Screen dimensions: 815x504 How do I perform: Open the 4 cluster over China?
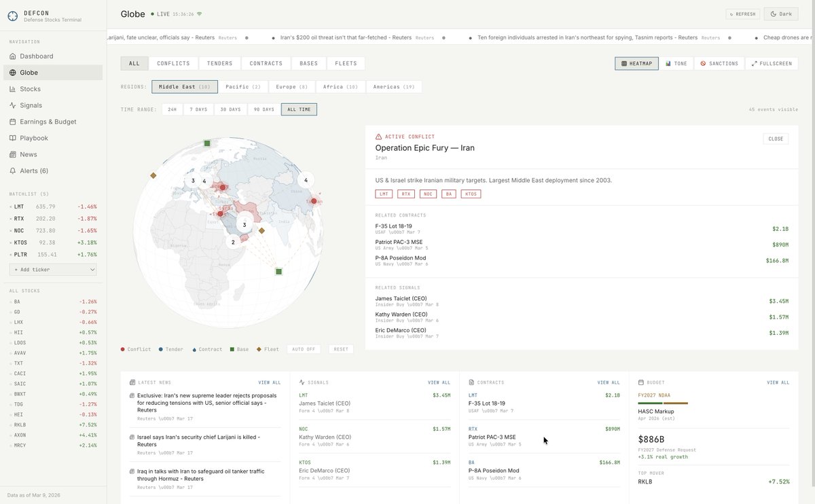click(x=306, y=180)
